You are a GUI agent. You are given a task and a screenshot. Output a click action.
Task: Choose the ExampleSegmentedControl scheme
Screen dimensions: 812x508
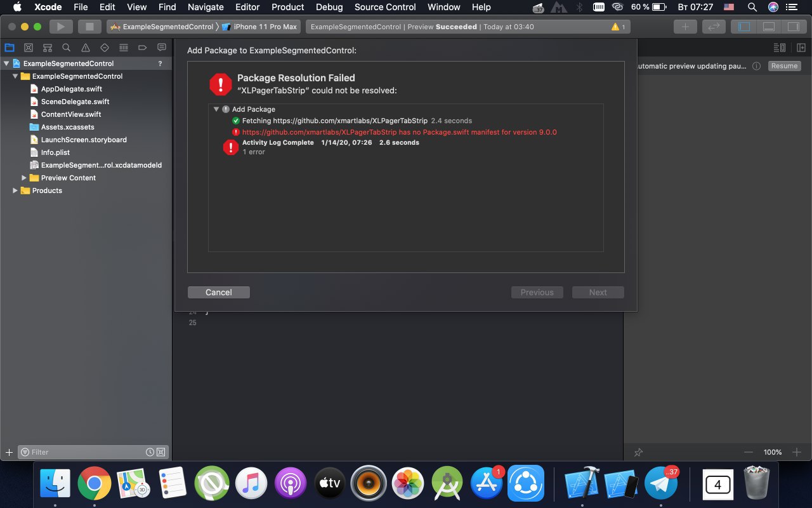click(x=162, y=27)
